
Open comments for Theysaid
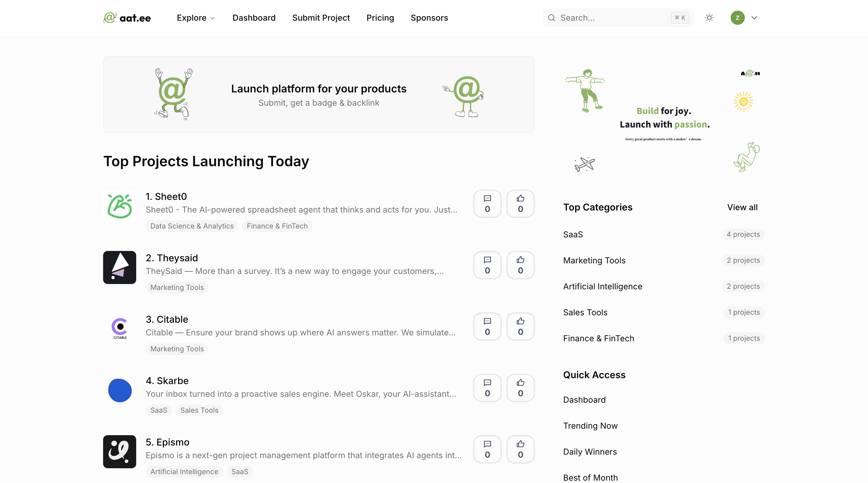point(487,265)
